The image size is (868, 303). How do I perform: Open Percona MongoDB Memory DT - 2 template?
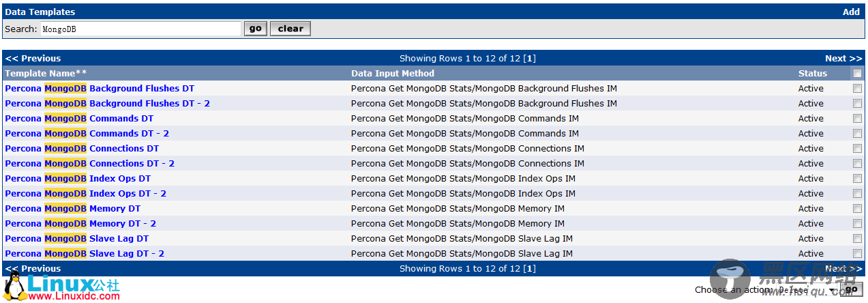[x=80, y=224]
